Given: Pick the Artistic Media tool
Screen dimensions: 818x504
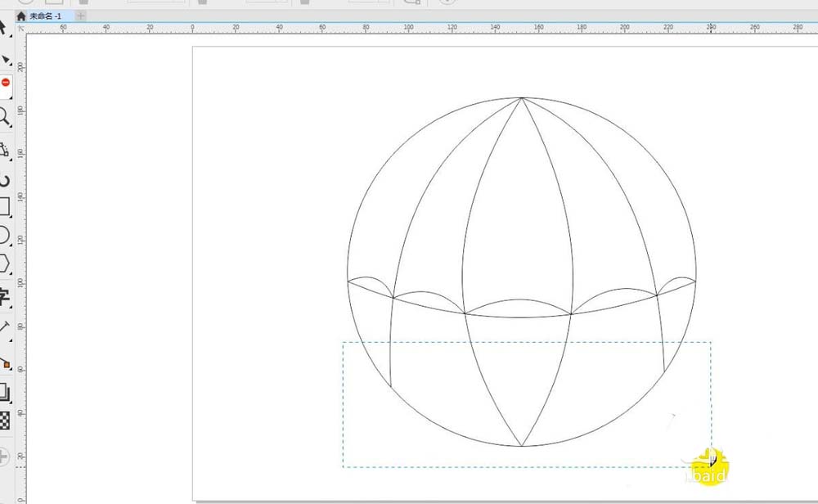Looking at the screenshot, I should [5, 179].
